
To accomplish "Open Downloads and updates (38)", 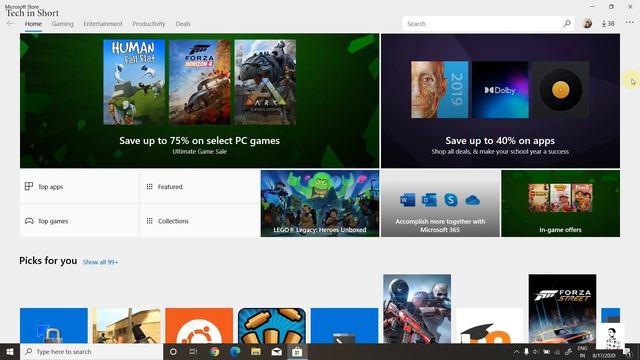I will pos(608,24).
